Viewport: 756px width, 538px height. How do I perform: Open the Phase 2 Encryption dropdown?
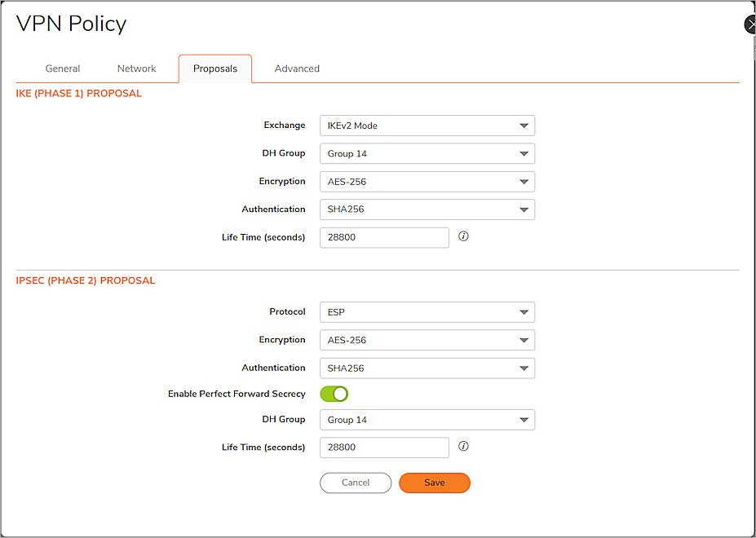(427, 340)
